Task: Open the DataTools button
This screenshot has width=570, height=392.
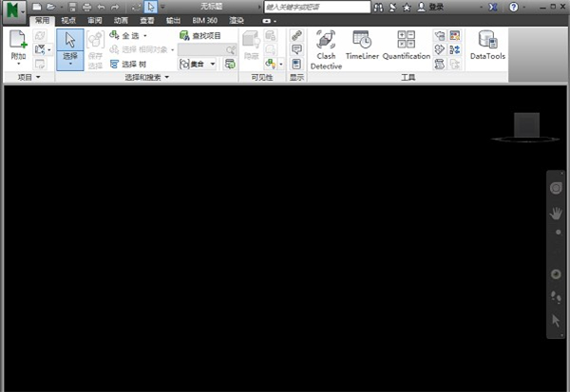Action: [487, 45]
